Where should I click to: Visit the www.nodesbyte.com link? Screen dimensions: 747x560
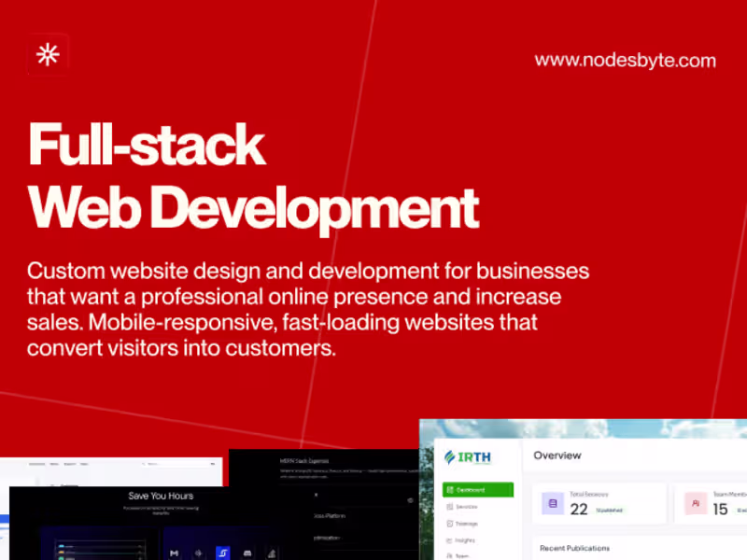(624, 60)
